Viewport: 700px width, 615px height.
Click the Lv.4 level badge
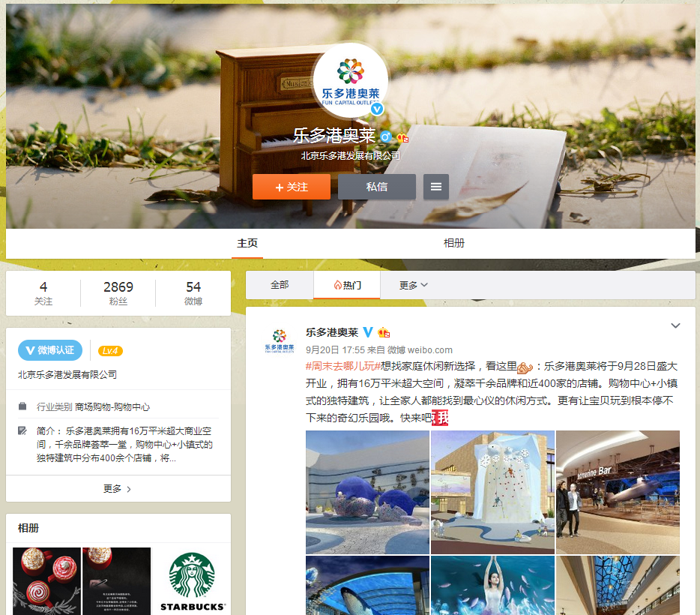pyautogui.click(x=110, y=351)
